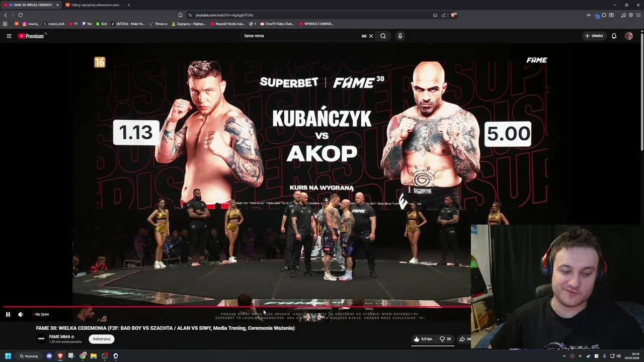Open the Kick bookmark

pos(101,24)
